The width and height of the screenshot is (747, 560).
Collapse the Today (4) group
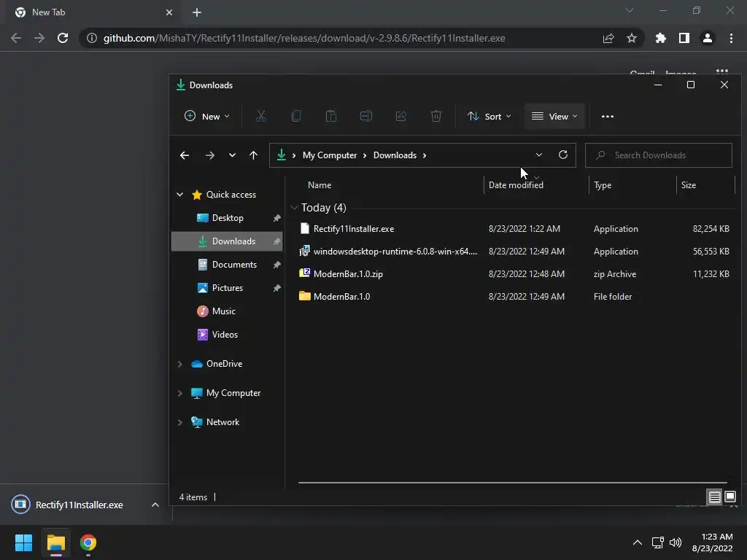click(294, 208)
